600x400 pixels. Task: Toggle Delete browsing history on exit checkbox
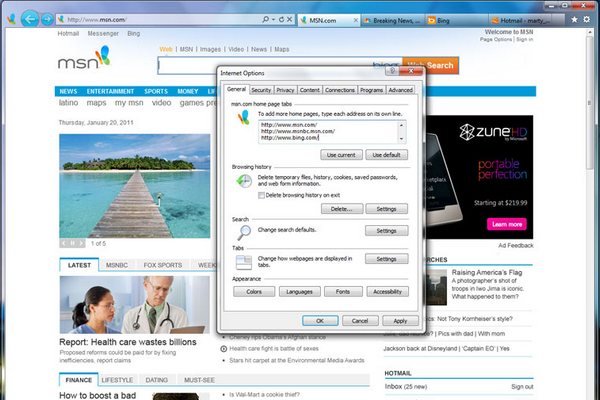coord(261,195)
